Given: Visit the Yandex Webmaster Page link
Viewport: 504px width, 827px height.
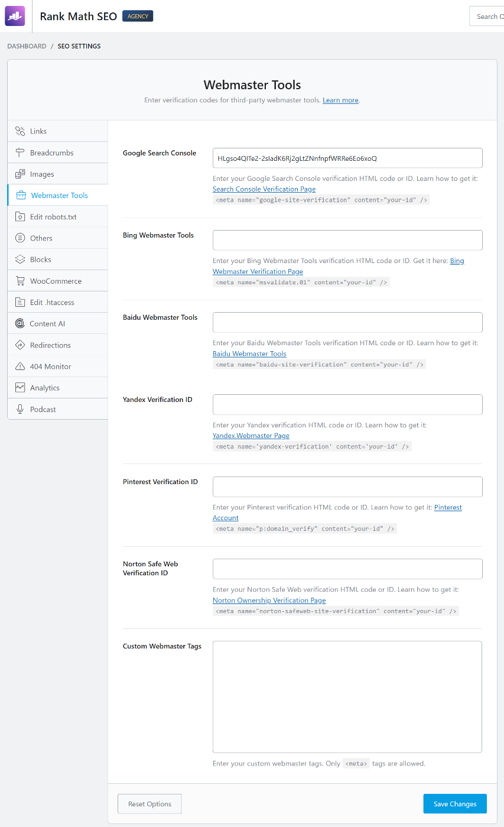Looking at the screenshot, I should pos(251,436).
